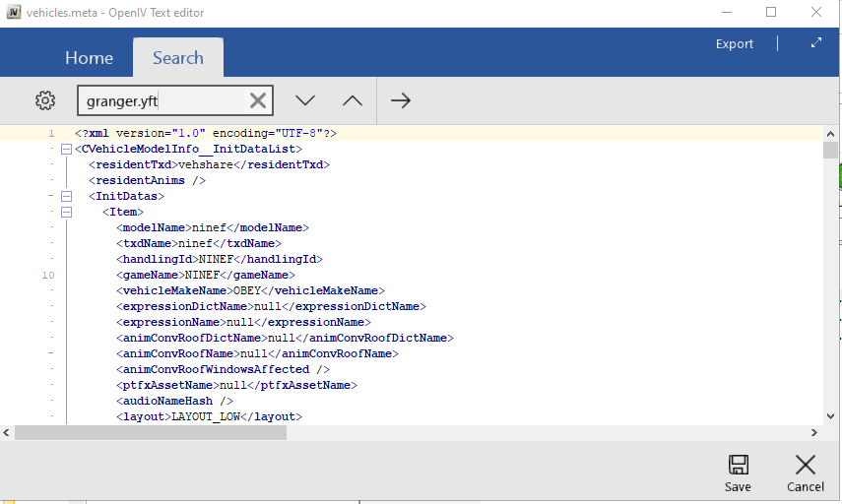The width and height of the screenshot is (842, 504).
Task: Switch to the Home tab
Action: click(89, 58)
